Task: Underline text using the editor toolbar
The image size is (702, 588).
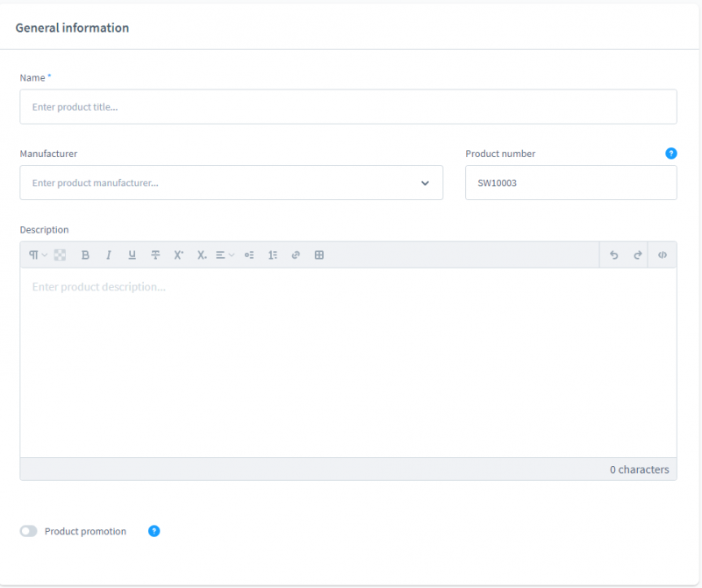Action: tap(132, 255)
